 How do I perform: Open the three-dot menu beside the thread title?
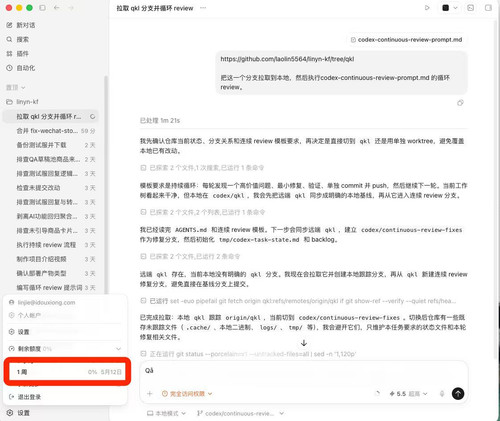tap(203, 8)
